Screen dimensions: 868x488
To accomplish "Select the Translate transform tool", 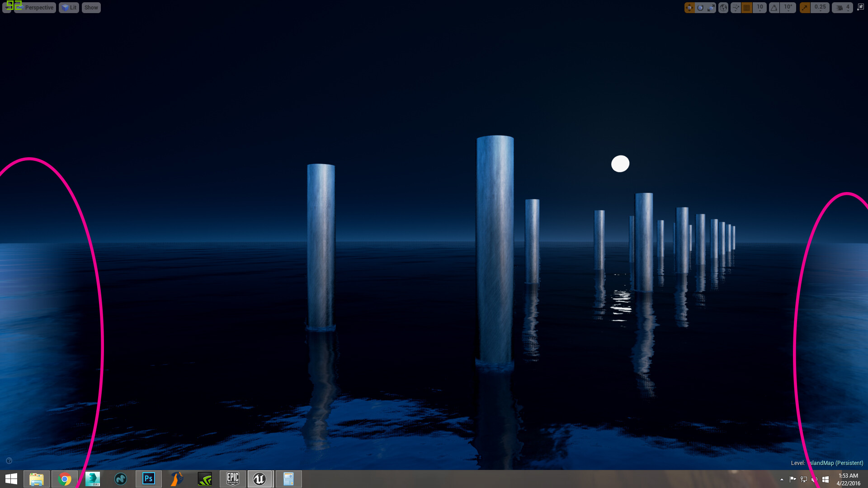I will tap(689, 8).
